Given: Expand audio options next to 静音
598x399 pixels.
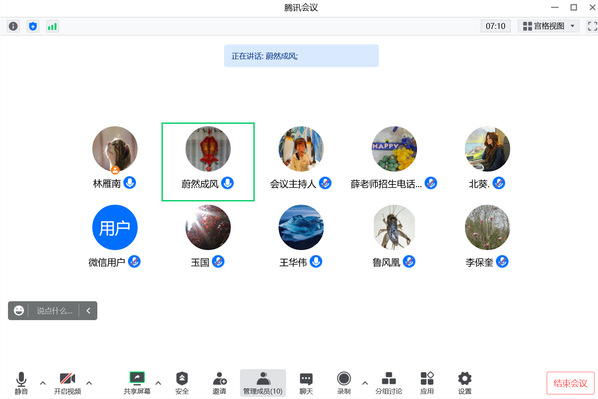Looking at the screenshot, I should [43, 383].
